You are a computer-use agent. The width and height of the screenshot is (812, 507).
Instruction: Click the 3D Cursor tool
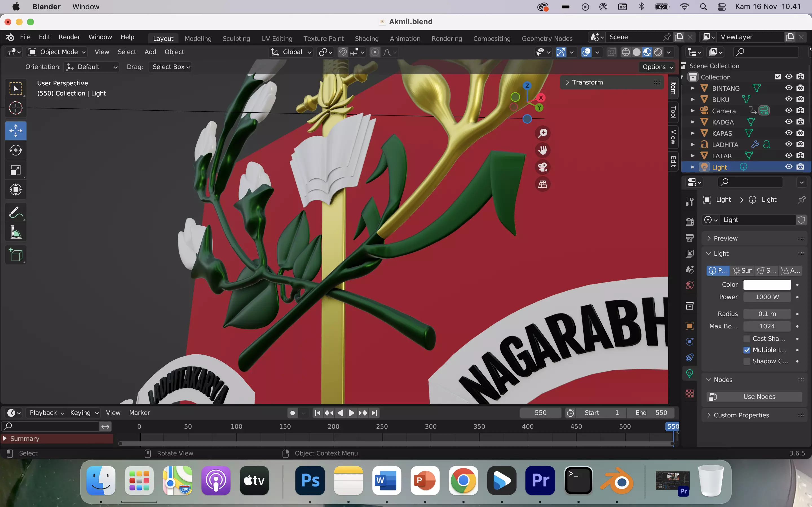16,108
